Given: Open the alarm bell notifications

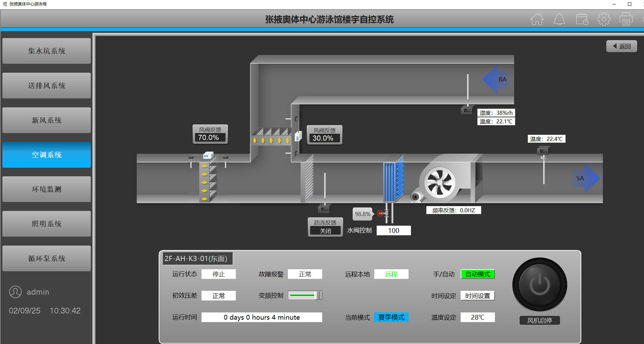Looking at the screenshot, I should pyautogui.click(x=559, y=19).
